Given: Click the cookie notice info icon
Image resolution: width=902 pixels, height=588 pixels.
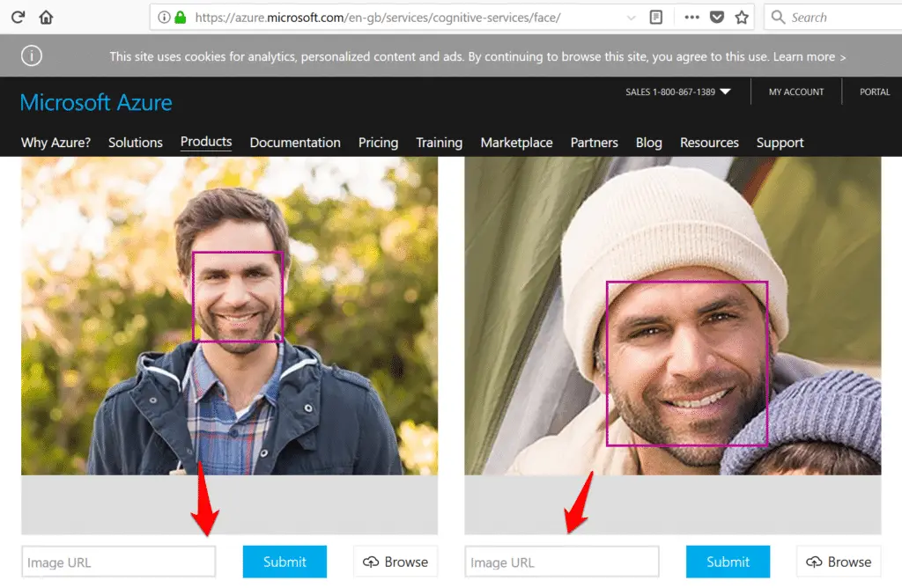Looking at the screenshot, I should click(32, 55).
